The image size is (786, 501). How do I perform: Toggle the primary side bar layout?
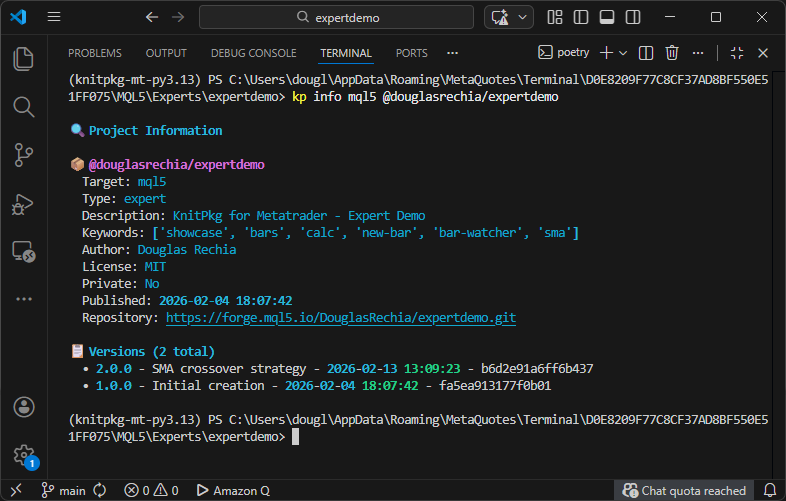tap(581, 17)
